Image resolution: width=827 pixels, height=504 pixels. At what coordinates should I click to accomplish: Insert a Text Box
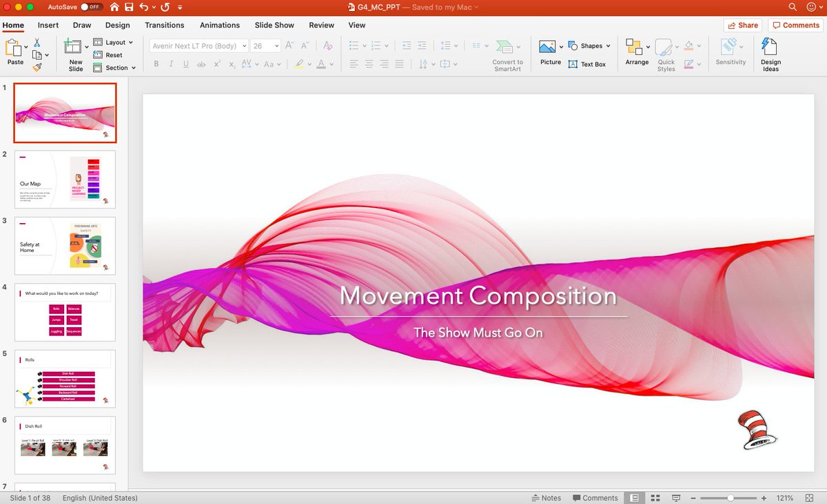tap(587, 64)
